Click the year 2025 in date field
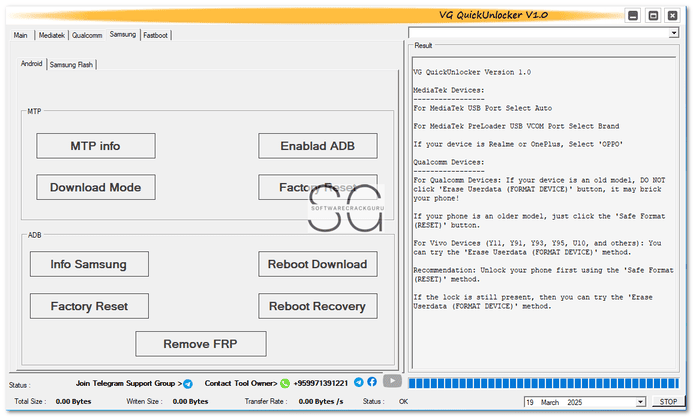This screenshot has width=693, height=417. (x=575, y=402)
